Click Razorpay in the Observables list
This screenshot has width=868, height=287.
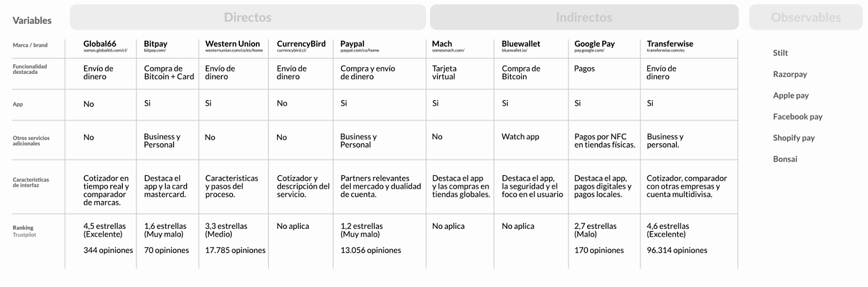(789, 74)
